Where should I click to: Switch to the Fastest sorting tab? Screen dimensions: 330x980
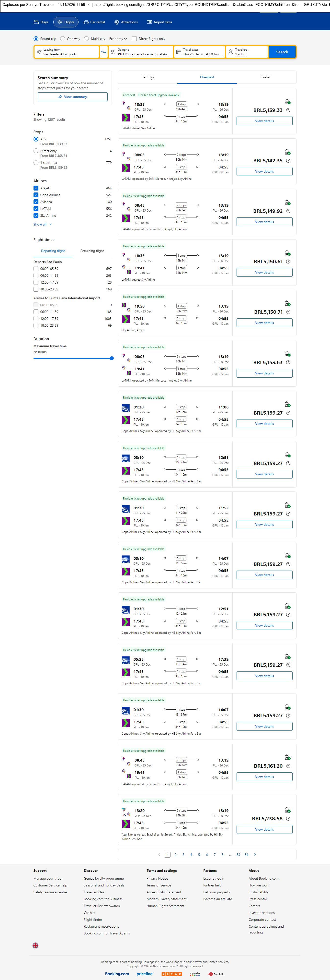(266, 77)
